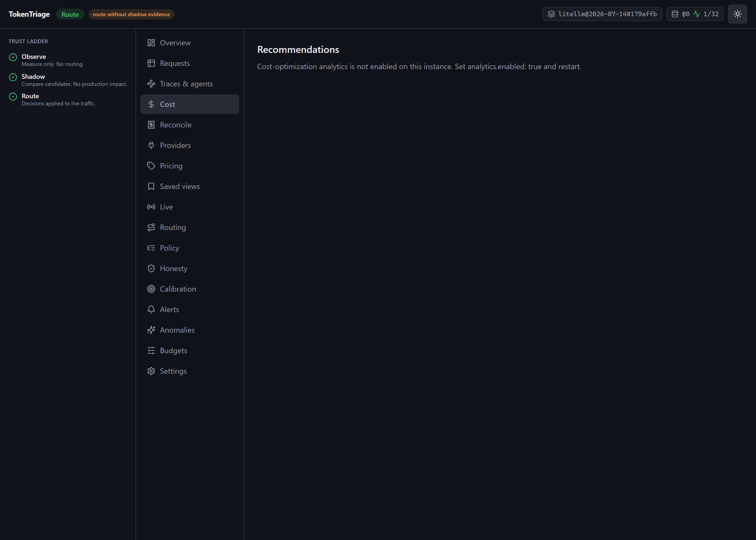Click the Recommendations heading
The image size is (756, 540).
pyautogui.click(x=298, y=49)
